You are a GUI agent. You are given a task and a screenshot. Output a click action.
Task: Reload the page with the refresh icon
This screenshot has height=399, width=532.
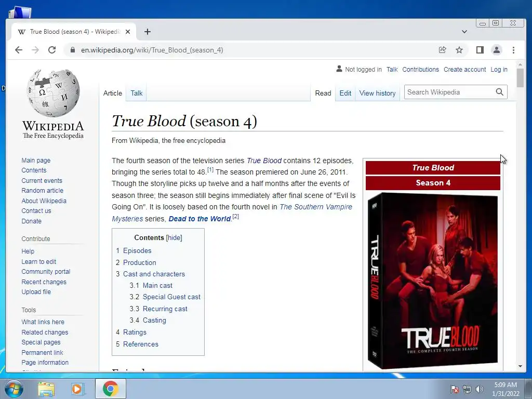pyautogui.click(x=52, y=50)
